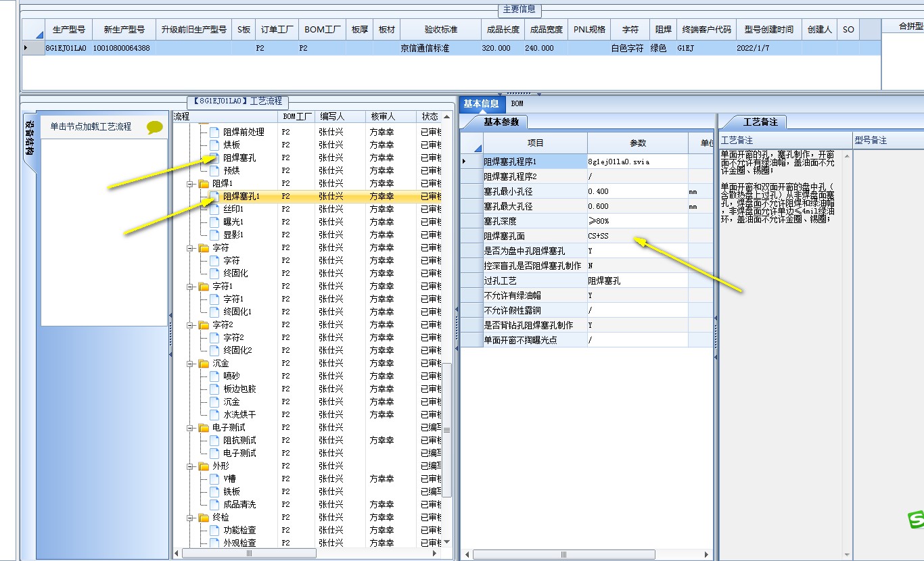Viewport: 924px width, 561px height.
Task: Click the 核审人 column header
Action: pos(391,116)
